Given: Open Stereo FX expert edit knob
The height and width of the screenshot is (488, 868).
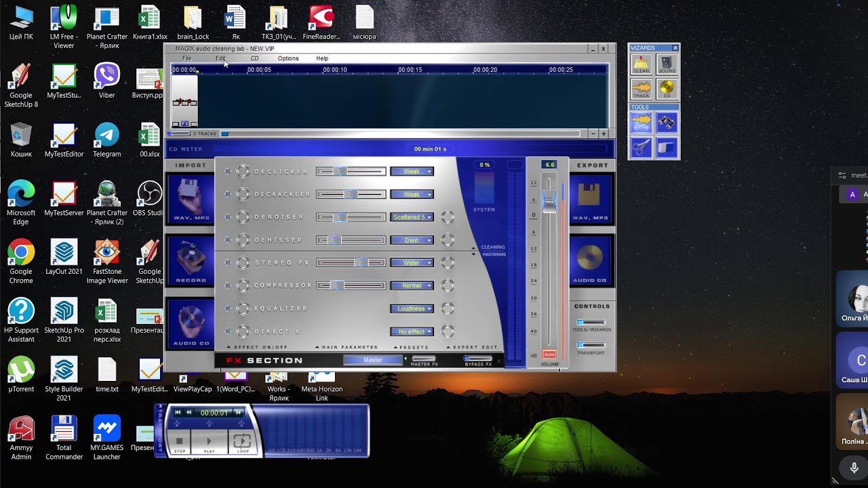Looking at the screenshot, I should click(448, 263).
